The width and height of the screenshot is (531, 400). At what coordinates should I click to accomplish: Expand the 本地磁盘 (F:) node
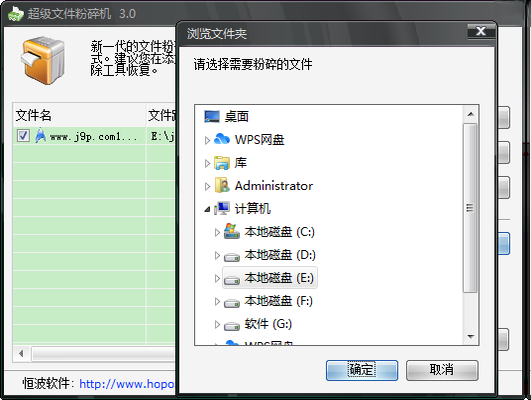[x=217, y=301]
